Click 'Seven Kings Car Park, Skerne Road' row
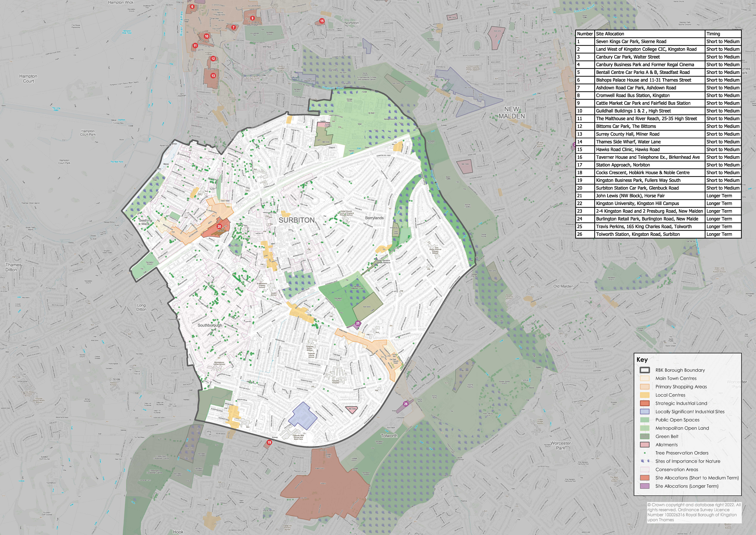Screen dimensions: 756x535 [x=658, y=42]
